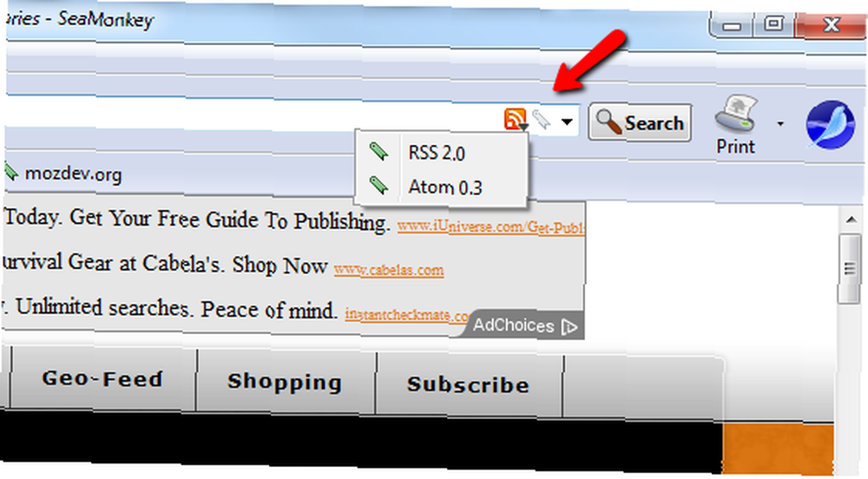Click the Search button
Image resolution: width=868 pixels, height=479 pixels.
pos(640,122)
